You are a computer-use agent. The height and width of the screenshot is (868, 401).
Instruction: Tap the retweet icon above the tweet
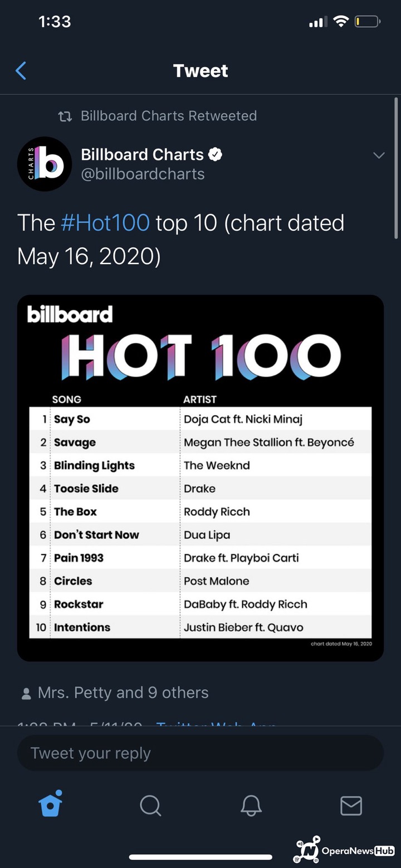[65, 116]
